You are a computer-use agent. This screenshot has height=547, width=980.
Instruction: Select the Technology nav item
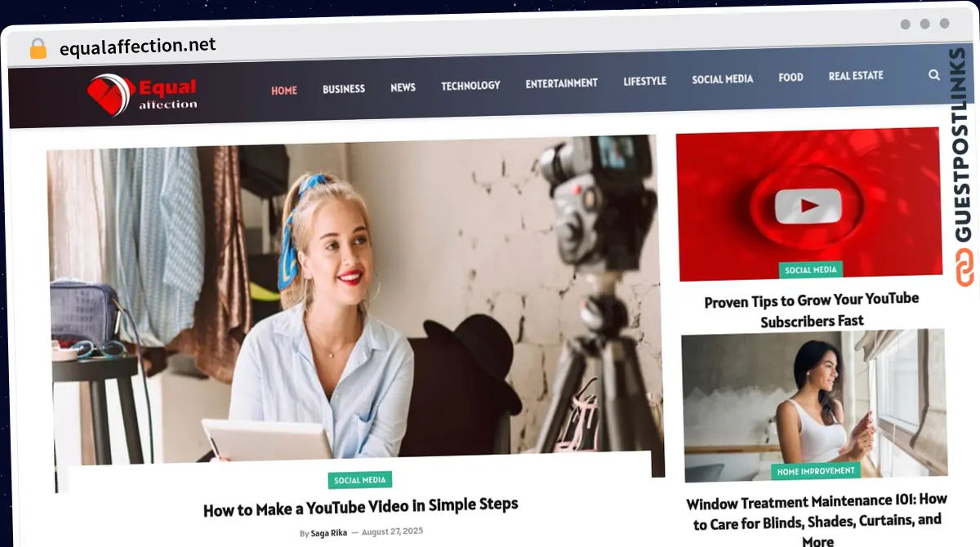pos(470,85)
